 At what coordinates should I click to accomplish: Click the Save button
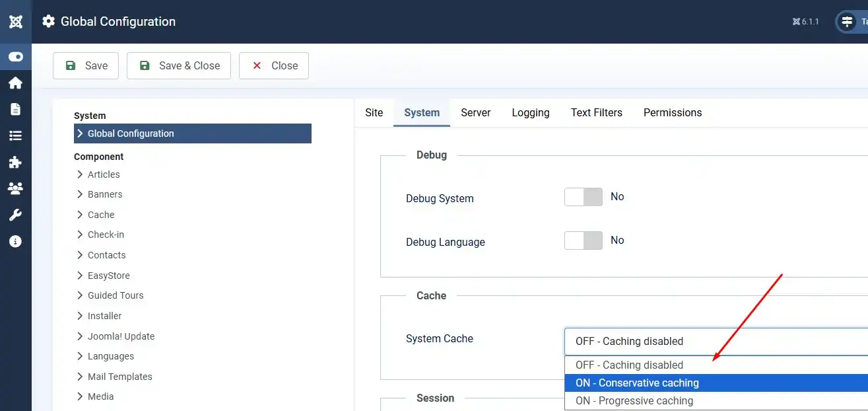pos(86,65)
